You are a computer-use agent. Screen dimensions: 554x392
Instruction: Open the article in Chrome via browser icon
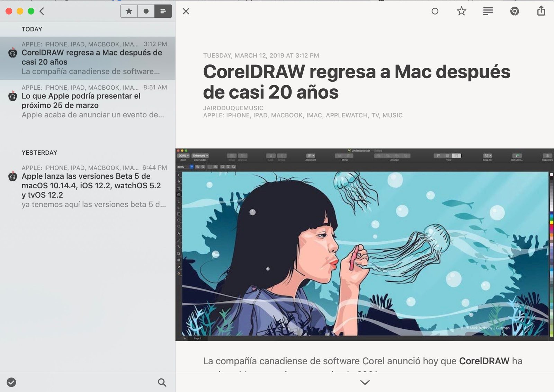click(x=515, y=11)
